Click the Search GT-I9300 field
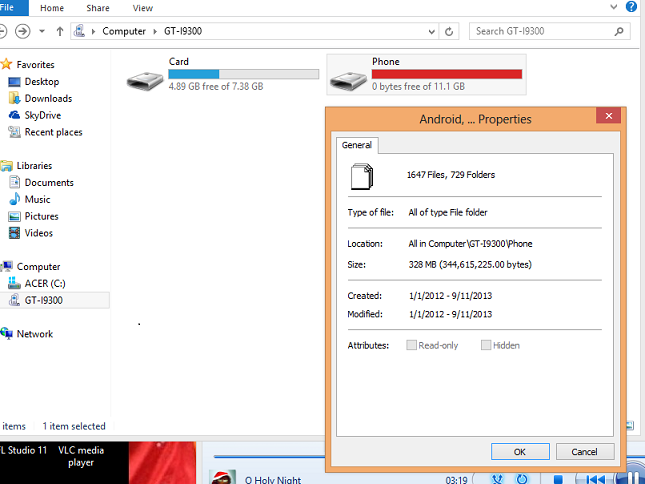 [545, 31]
